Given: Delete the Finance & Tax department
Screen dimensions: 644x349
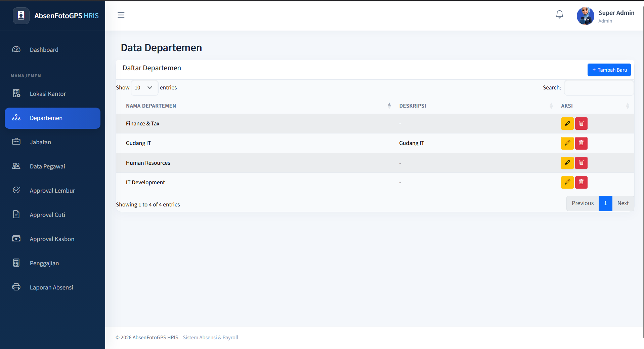Looking at the screenshot, I should coord(581,124).
